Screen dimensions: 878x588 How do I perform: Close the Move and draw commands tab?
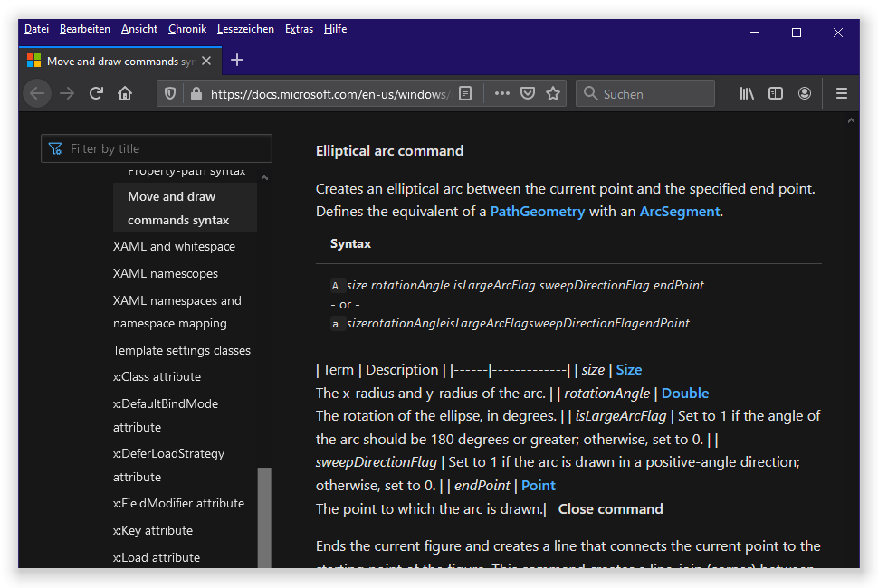206,62
